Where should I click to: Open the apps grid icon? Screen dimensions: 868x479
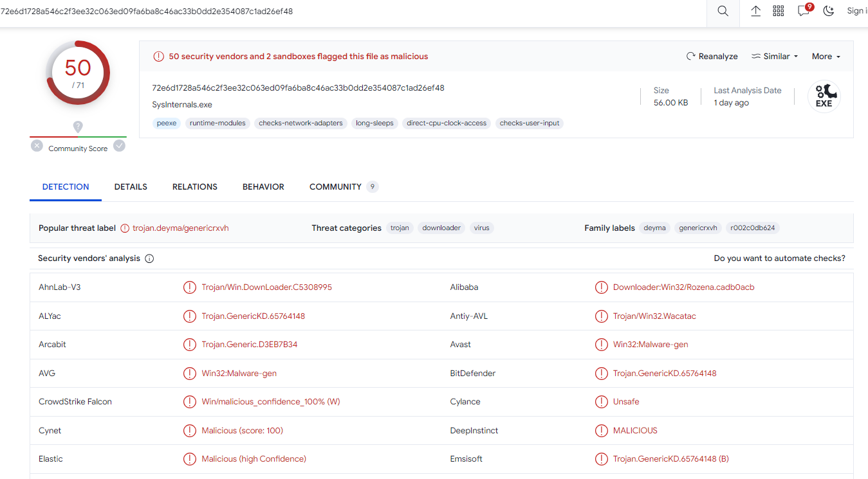click(x=778, y=11)
